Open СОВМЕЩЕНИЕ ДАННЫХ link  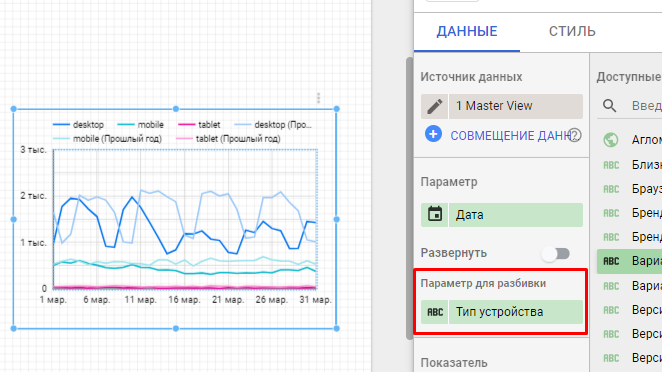tap(511, 136)
